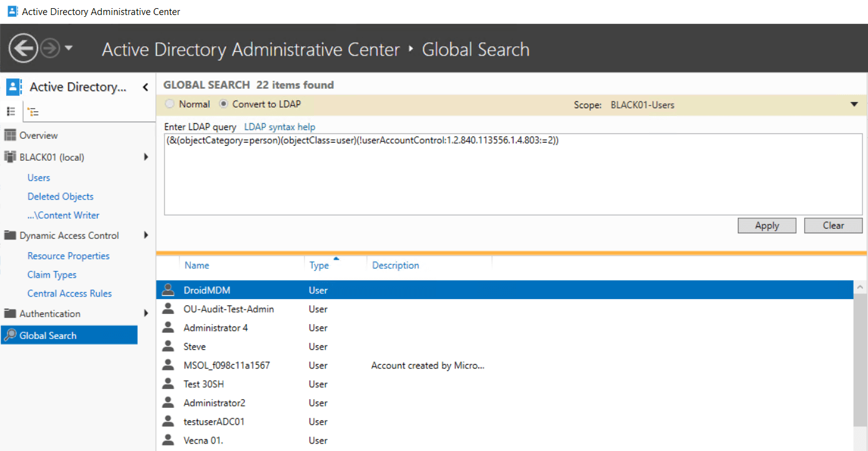This screenshot has width=868, height=451.
Task: Collapse the navigation pane with the chevron
Action: pos(144,86)
